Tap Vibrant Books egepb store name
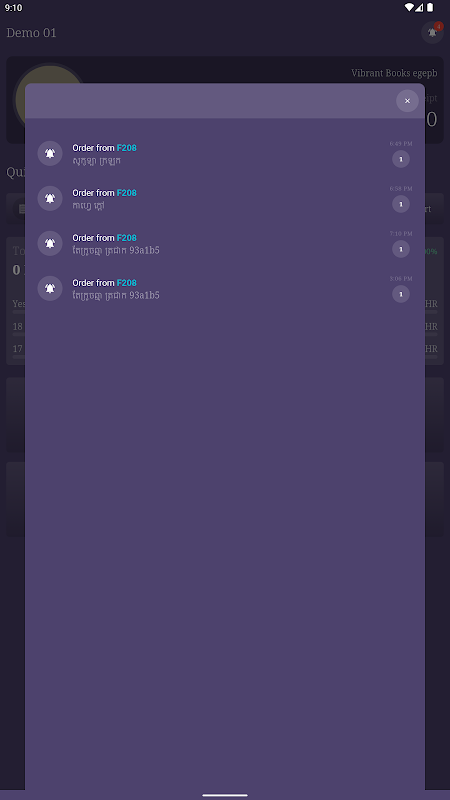The image size is (450, 800). (x=394, y=73)
